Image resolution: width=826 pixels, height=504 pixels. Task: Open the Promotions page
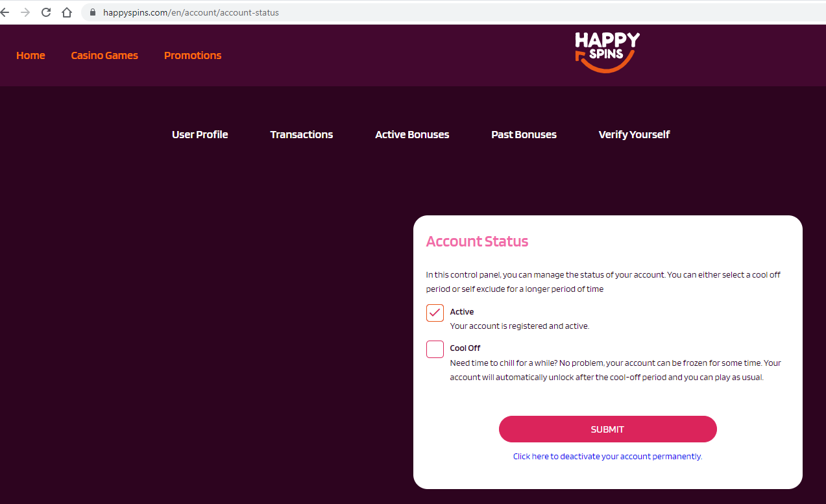(193, 56)
